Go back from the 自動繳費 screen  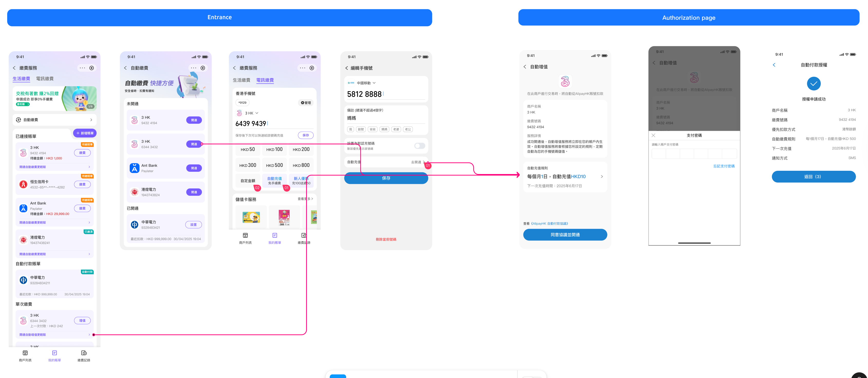pos(125,68)
